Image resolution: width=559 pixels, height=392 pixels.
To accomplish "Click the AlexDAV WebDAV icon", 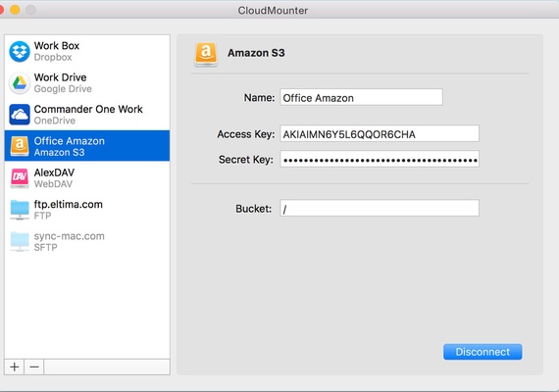I will 20,177.
